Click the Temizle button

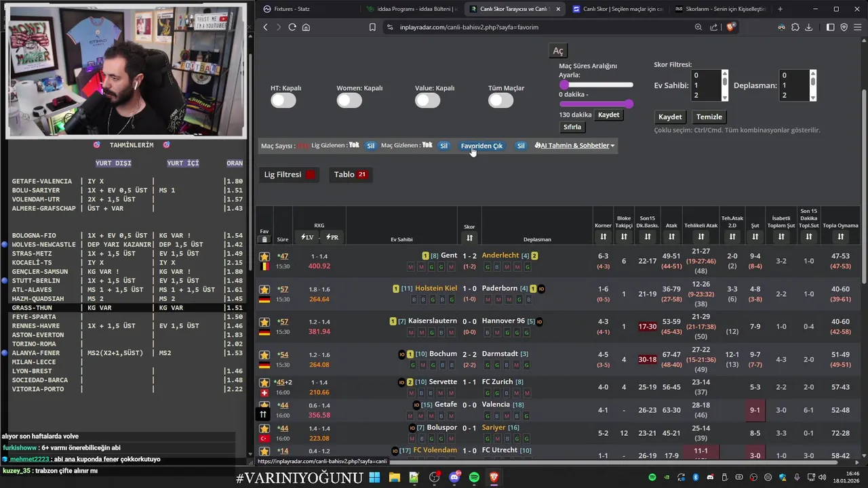(x=709, y=117)
